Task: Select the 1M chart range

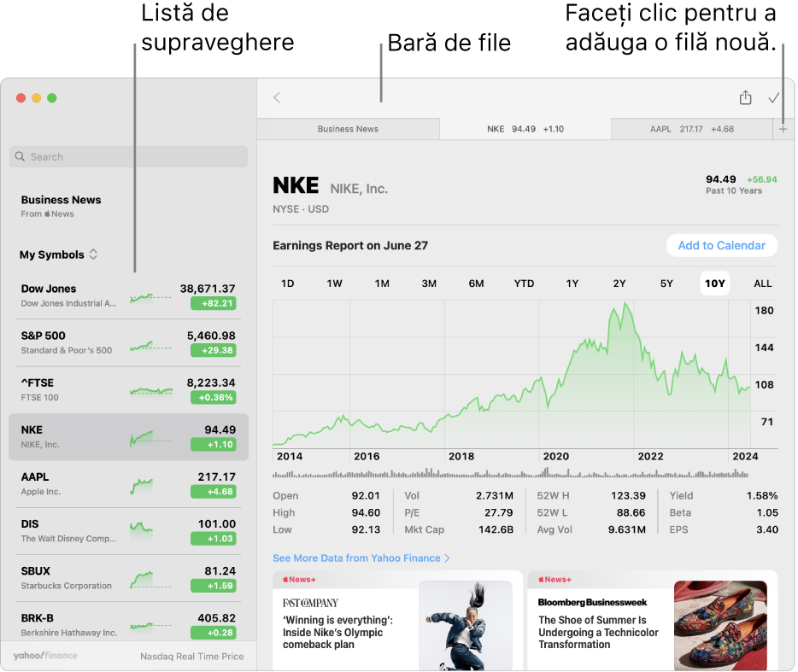Action: point(382,283)
